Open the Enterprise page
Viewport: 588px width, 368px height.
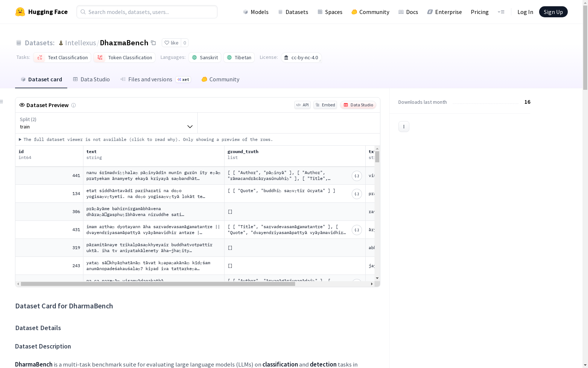point(444,12)
